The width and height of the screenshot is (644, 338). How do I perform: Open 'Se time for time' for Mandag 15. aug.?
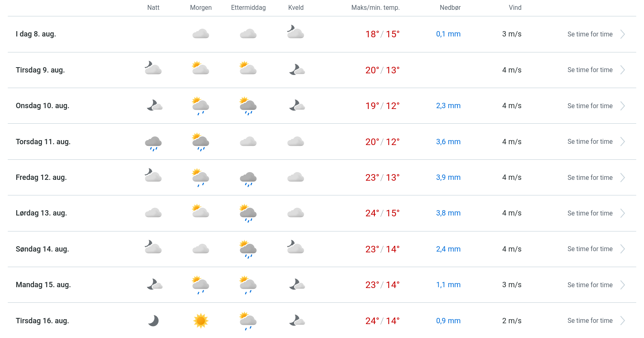tap(590, 285)
